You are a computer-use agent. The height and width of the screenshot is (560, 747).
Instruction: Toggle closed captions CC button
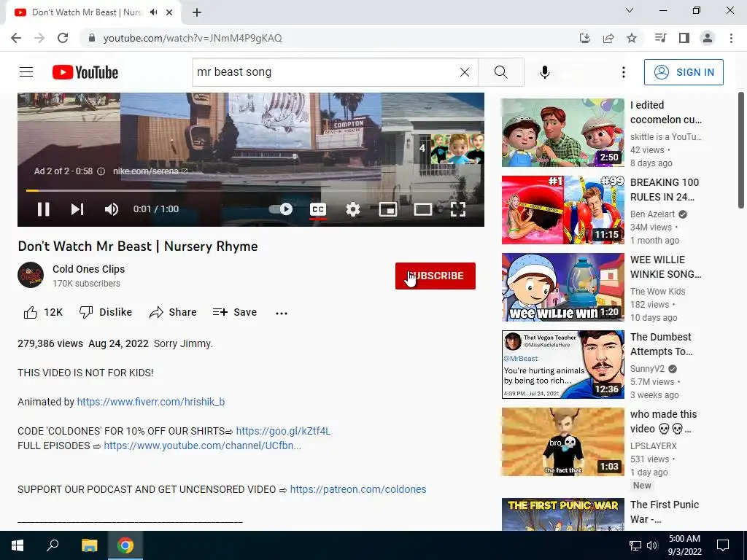tap(318, 209)
